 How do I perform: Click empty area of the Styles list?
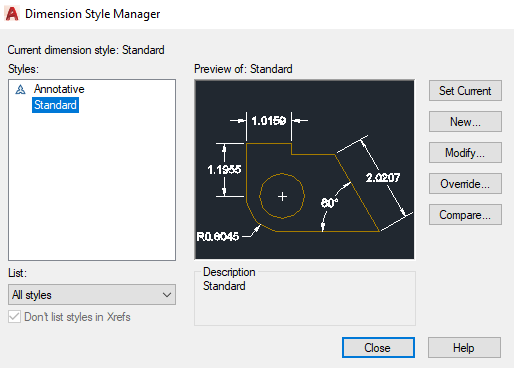[x=92, y=187]
